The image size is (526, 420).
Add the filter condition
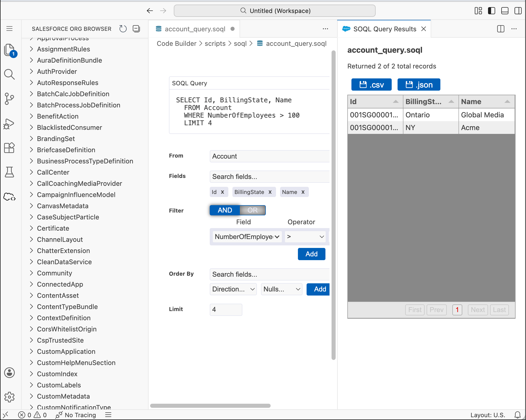click(x=311, y=254)
